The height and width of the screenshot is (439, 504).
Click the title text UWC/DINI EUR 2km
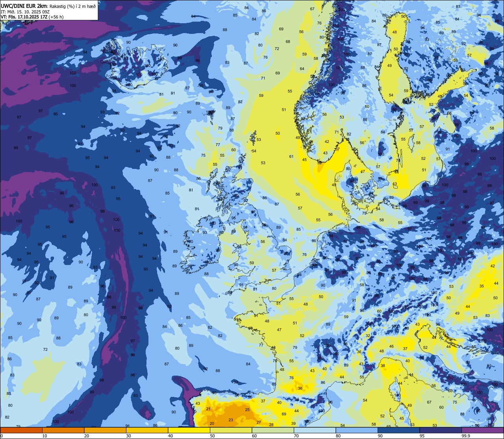pos(24,6)
